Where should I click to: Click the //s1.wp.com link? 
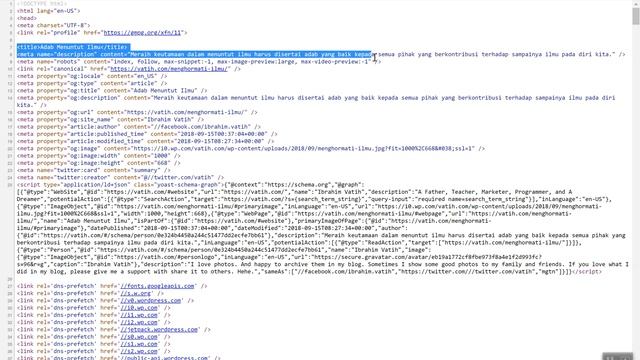tap(139, 344)
